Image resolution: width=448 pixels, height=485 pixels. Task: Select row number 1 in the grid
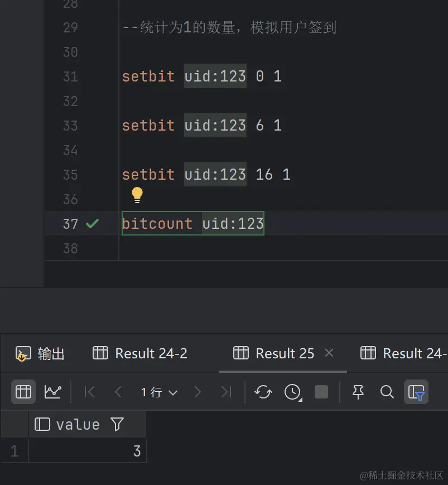click(14, 450)
